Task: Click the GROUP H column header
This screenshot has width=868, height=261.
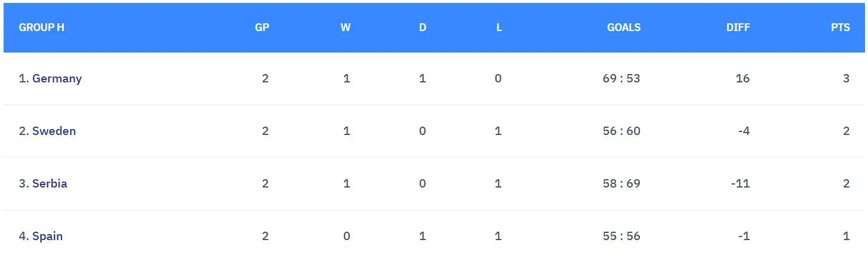Action: click(42, 27)
